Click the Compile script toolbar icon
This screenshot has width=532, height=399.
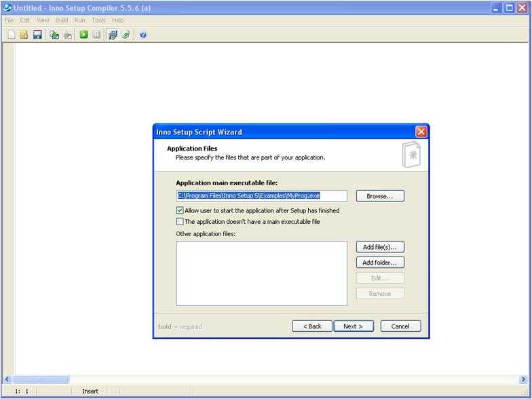coord(54,35)
